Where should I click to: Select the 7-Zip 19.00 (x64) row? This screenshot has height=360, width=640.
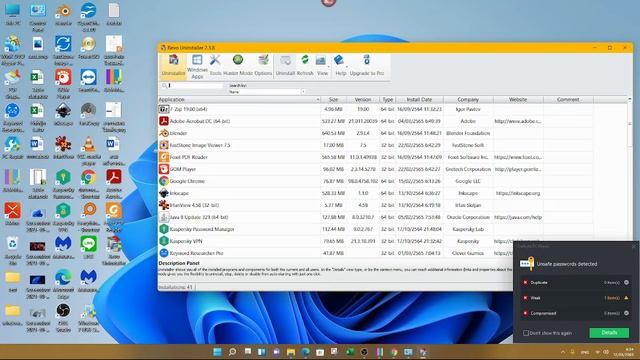[376, 109]
